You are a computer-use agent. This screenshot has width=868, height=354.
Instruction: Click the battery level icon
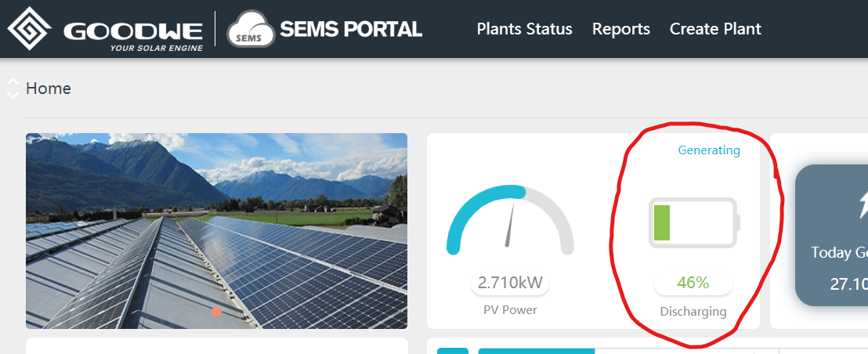tap(694, 222)
